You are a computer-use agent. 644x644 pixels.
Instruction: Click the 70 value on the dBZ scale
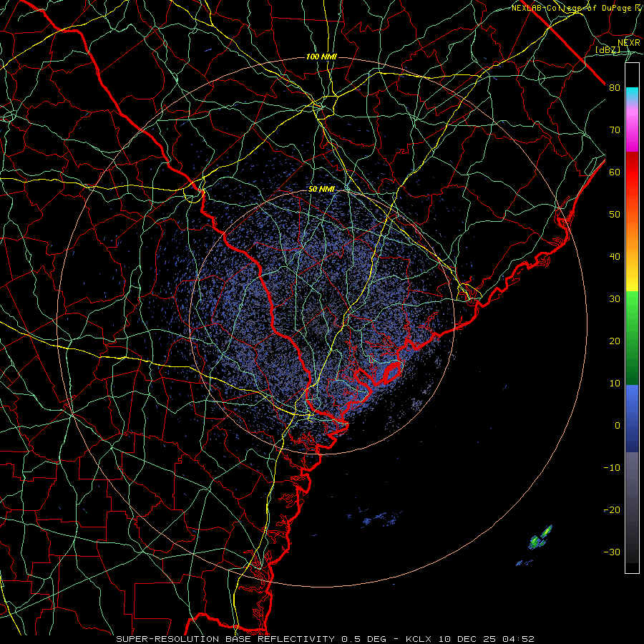(615, 130)
